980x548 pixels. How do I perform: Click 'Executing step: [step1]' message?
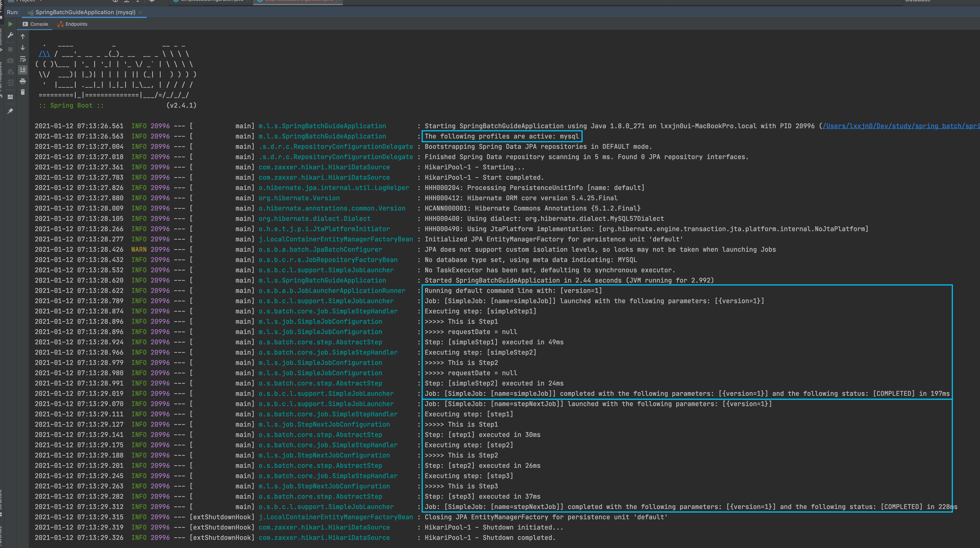469,414
